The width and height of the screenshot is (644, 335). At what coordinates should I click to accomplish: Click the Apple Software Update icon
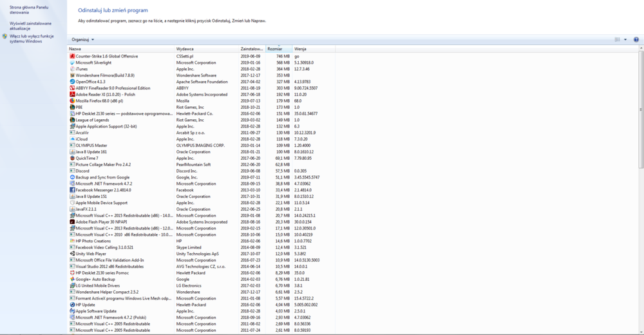[x=72, y=311]
